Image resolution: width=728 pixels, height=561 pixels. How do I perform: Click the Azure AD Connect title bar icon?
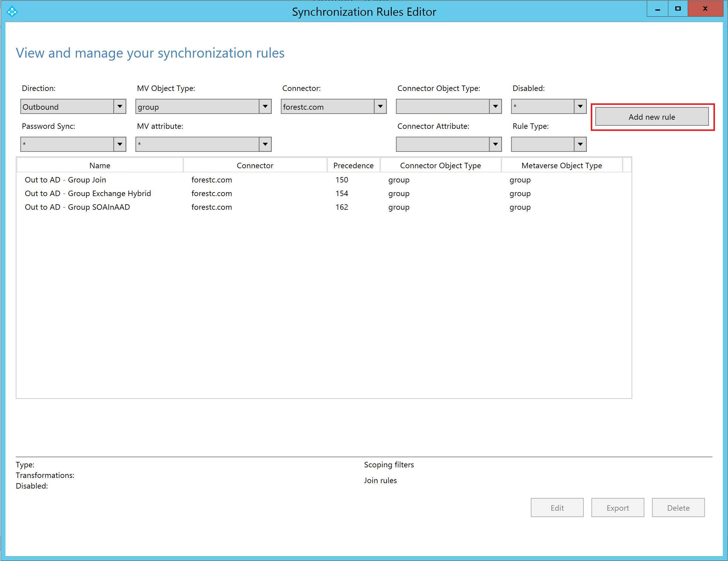tap(12, 12)
